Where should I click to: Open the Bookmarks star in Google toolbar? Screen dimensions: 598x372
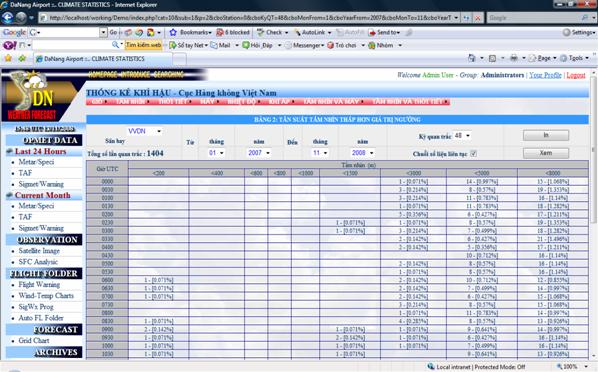[x=173, y=32]
